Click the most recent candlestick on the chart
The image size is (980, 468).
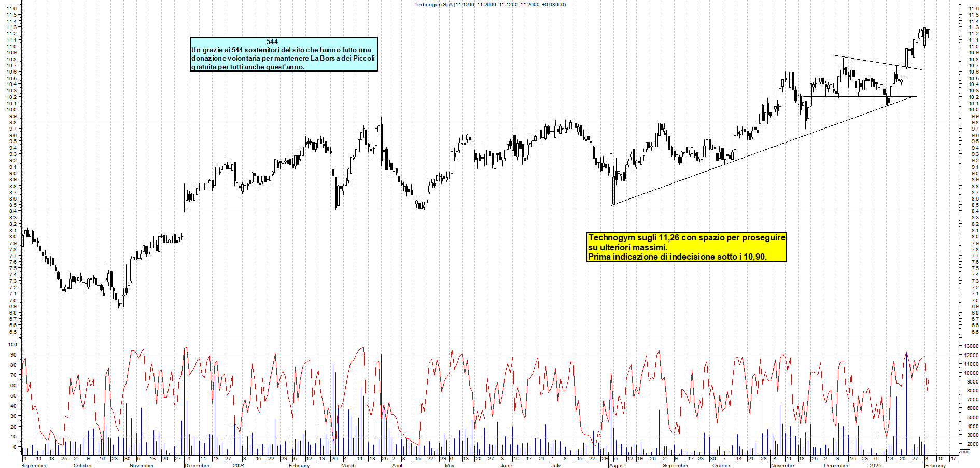click(928, 33)
